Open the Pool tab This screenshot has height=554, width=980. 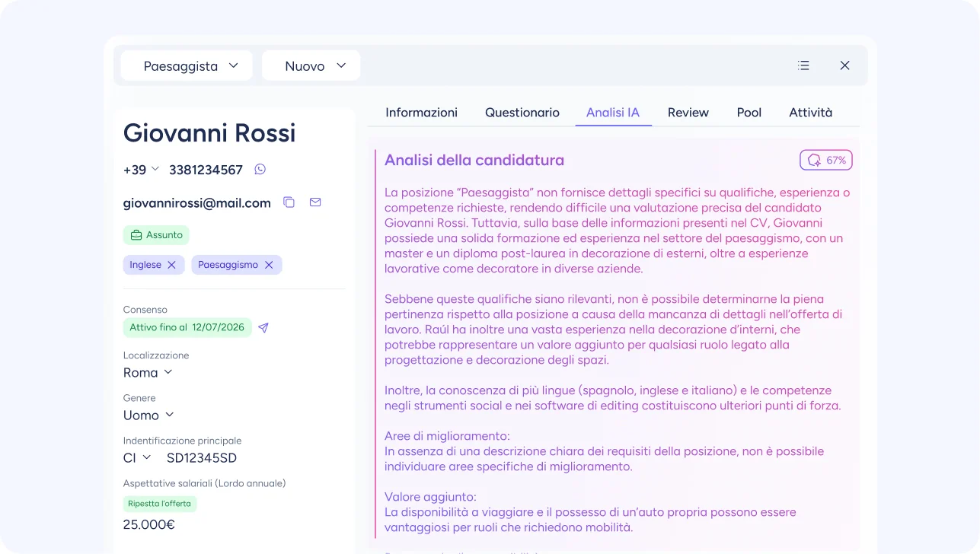[x=749, y=113]
